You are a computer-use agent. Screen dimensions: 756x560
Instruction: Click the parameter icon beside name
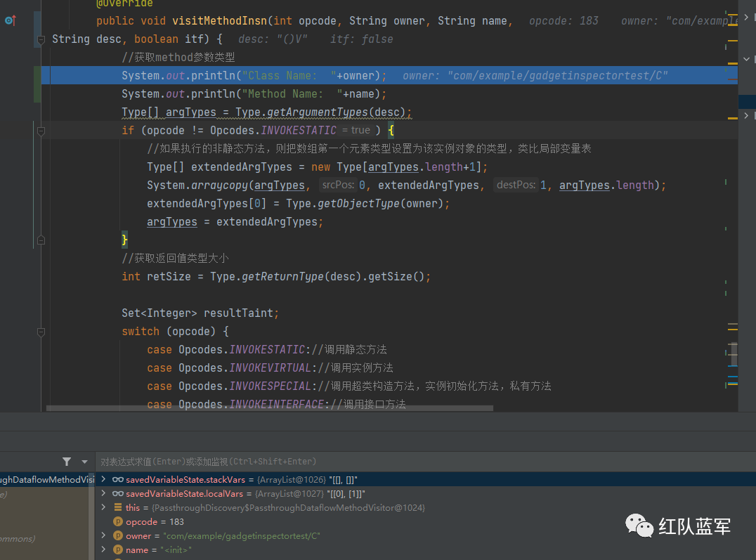117,549
